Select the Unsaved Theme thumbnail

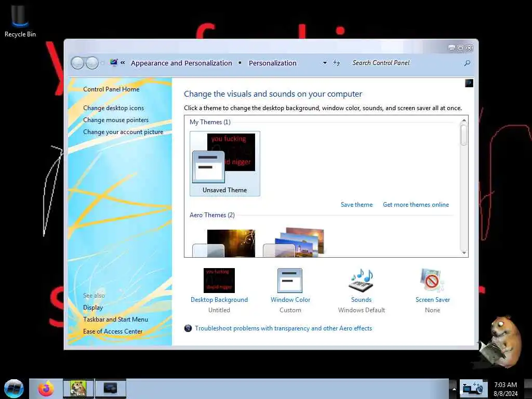coord(224,164)
